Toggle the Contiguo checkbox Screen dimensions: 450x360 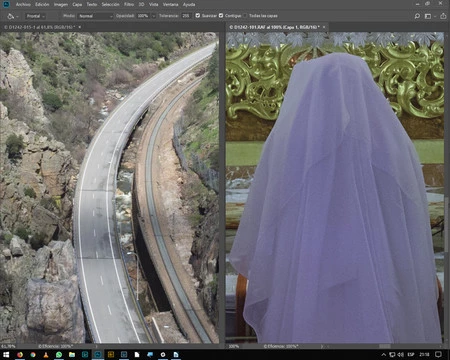[221, 16]
